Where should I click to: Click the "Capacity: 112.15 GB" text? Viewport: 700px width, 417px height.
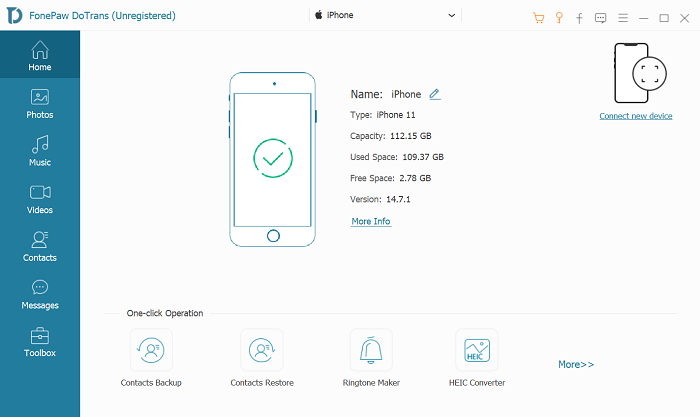pos(391,136)
